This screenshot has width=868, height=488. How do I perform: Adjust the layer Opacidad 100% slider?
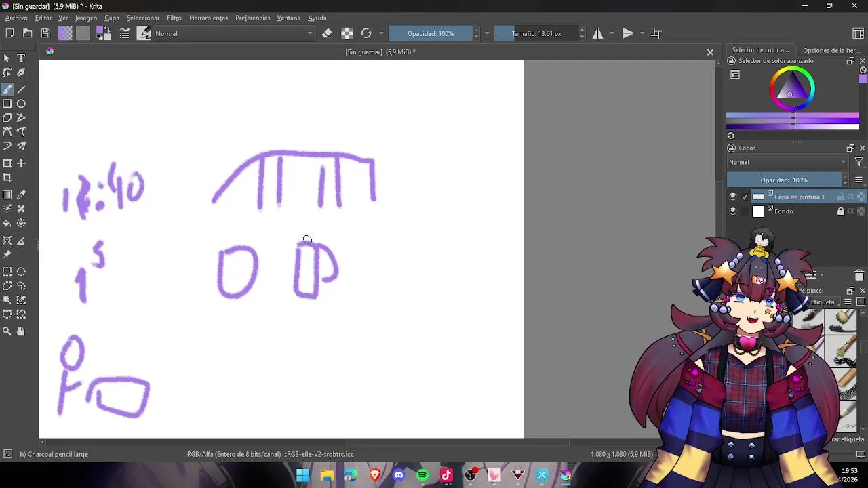(783, 180)
